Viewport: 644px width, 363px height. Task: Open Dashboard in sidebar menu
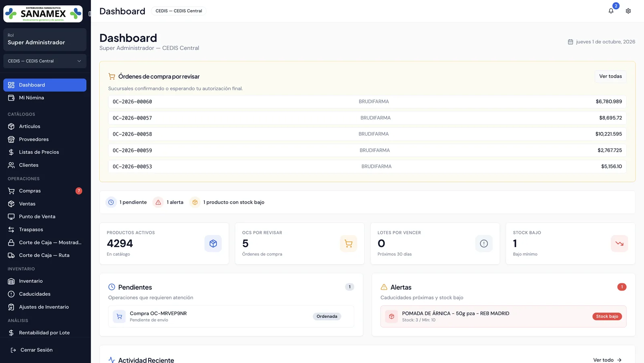pos(45,85)
